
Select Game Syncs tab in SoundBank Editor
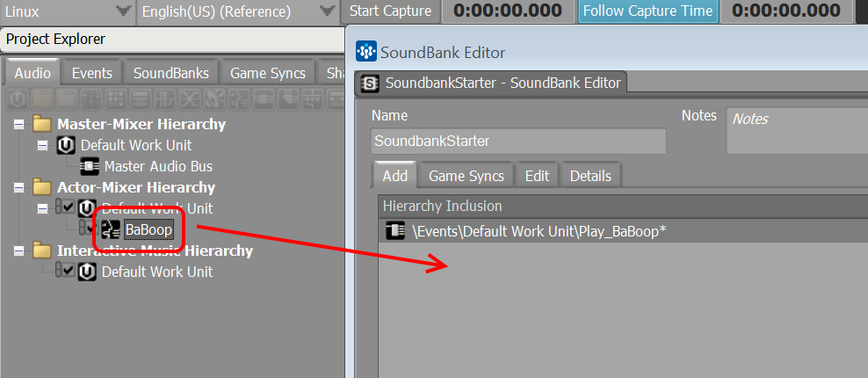click(467, 176)
